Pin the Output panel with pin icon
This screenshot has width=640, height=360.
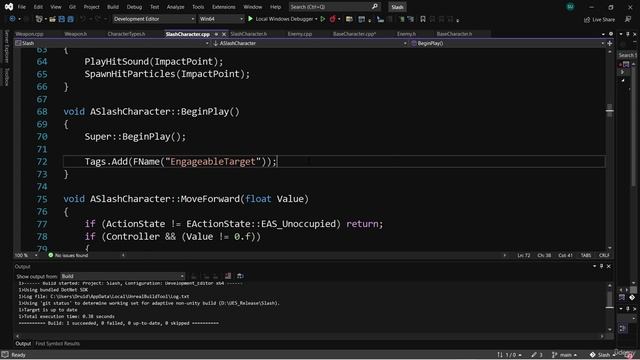coord(601,266)
